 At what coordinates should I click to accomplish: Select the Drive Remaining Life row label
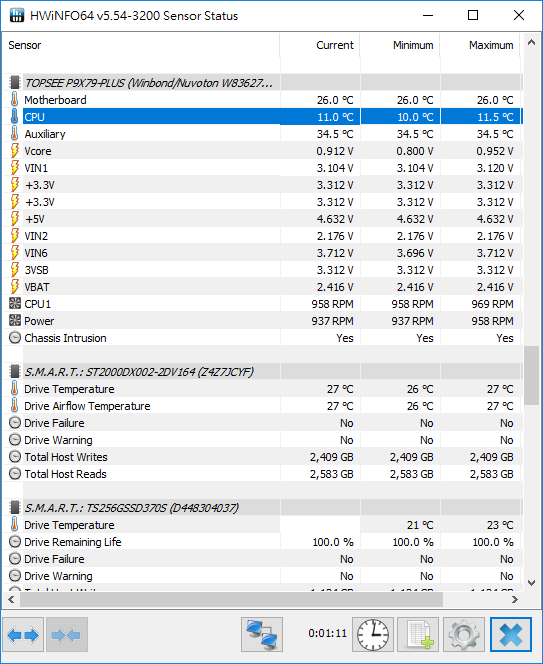click(x=72, y=542)
